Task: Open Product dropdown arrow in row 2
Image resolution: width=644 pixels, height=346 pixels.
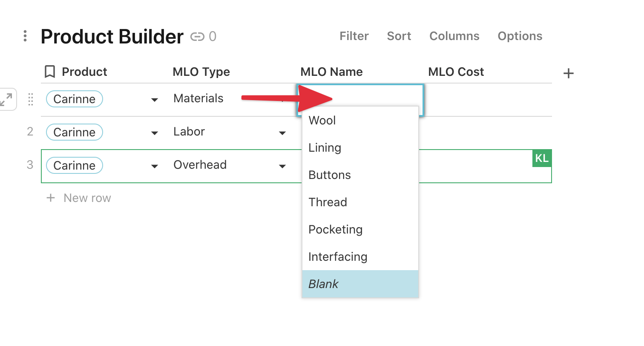Action: 155,133
